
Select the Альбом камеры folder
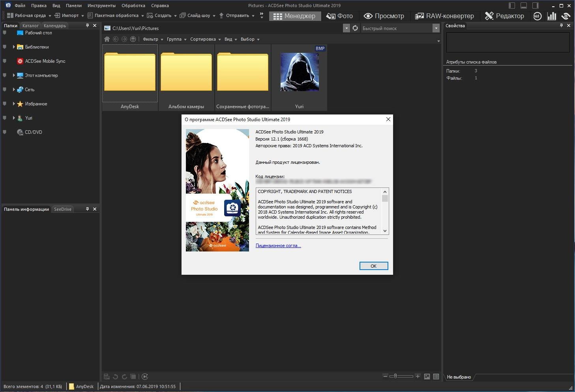(186, 77)
